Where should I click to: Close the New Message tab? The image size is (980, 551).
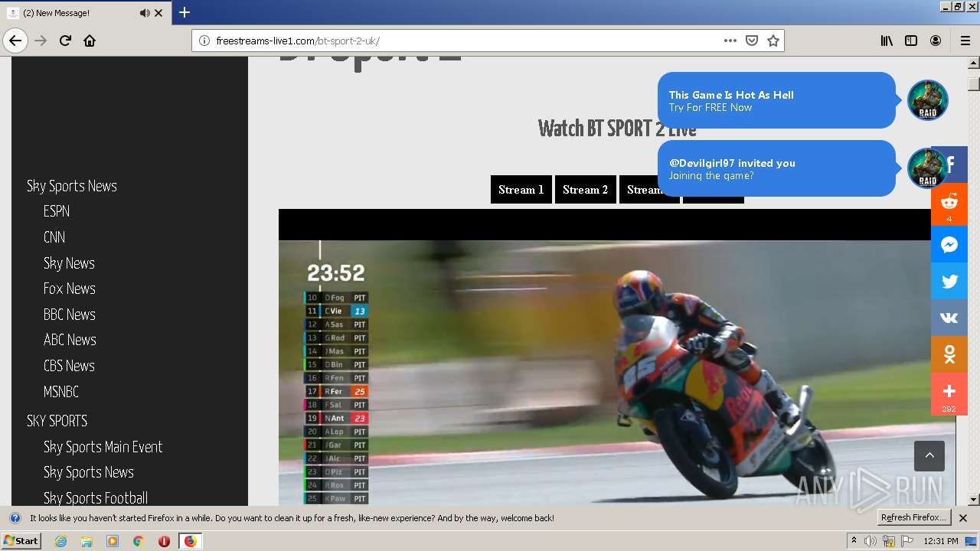click(x=158, y=13)
